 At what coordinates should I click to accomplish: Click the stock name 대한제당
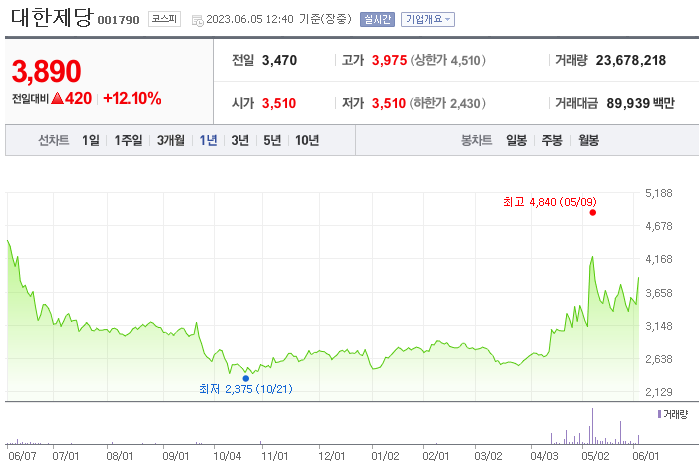(52, 18)
